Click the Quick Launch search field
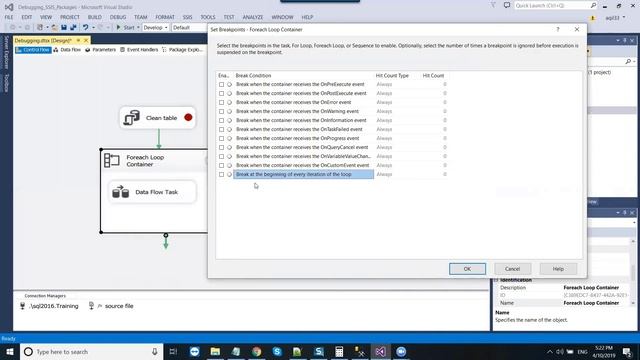 coord(552,6)
